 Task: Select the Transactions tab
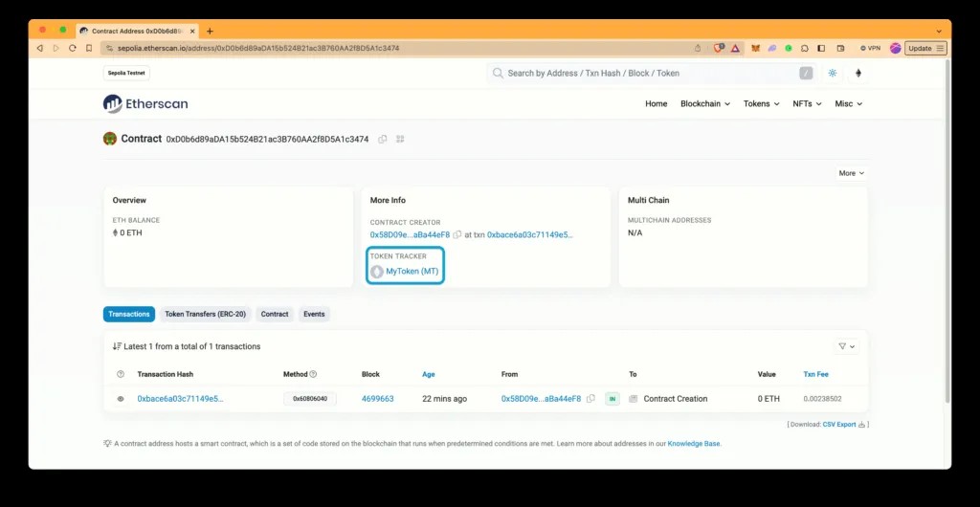click(129, 314)
